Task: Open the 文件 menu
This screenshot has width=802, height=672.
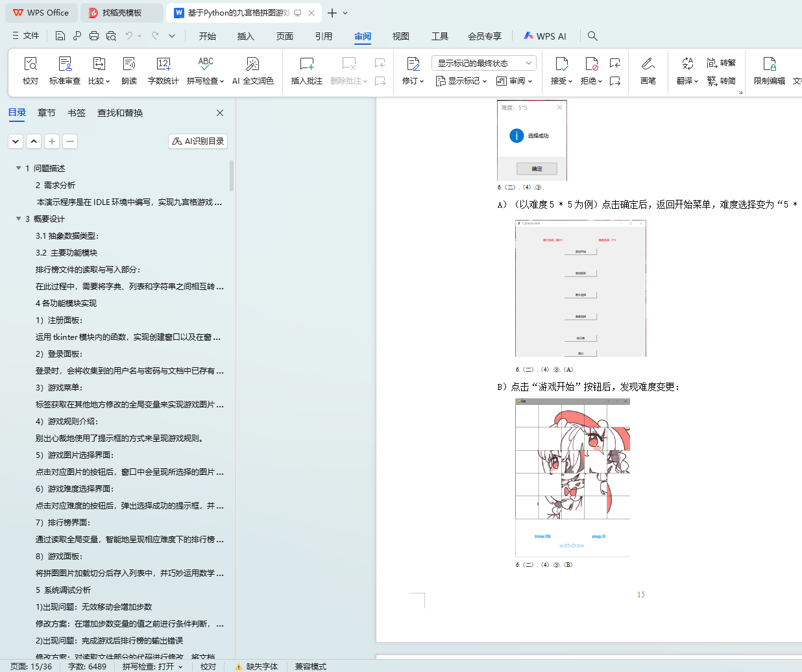Action: pyautogui.click(x=26, y=36)
